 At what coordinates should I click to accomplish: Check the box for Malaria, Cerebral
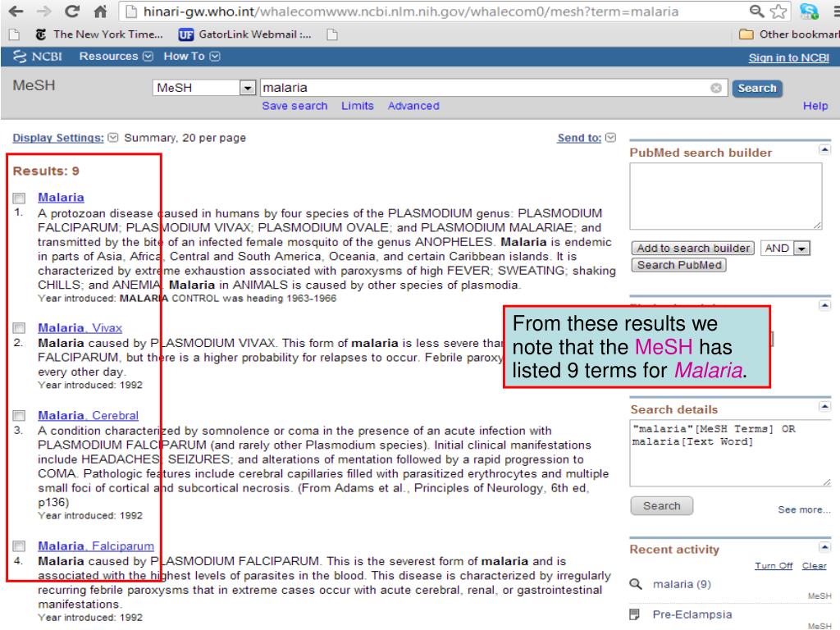[x=19, y=416]
